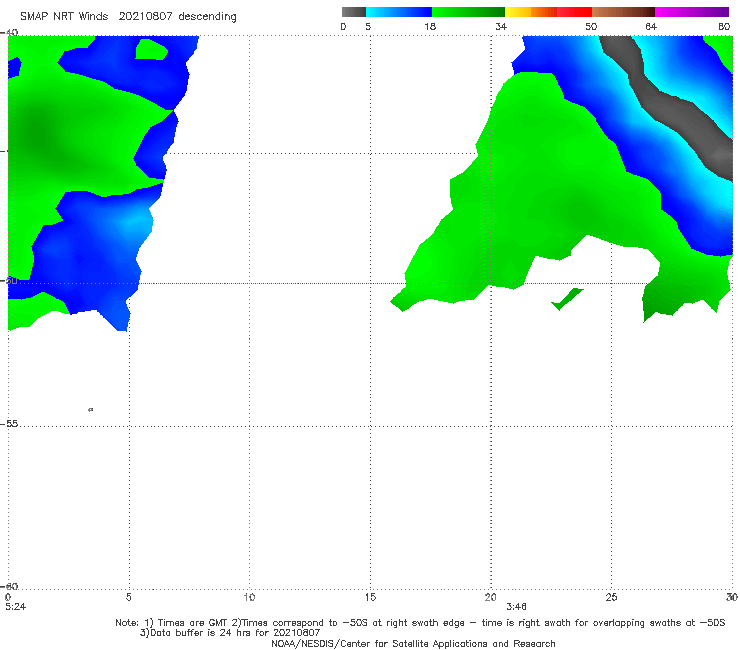
Task: Click the latitude axis label '-60'
Action: [9, 586]
